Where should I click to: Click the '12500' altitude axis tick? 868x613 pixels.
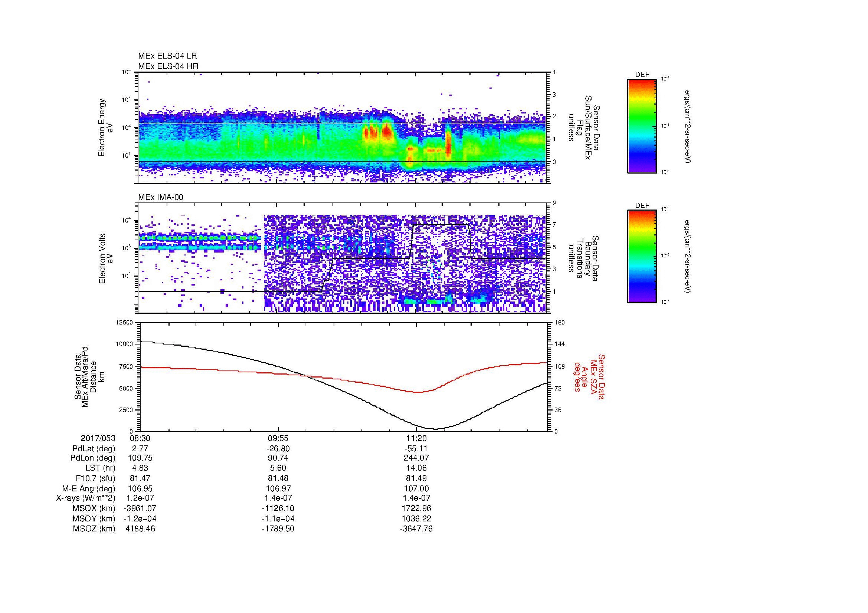click(125, 322)
